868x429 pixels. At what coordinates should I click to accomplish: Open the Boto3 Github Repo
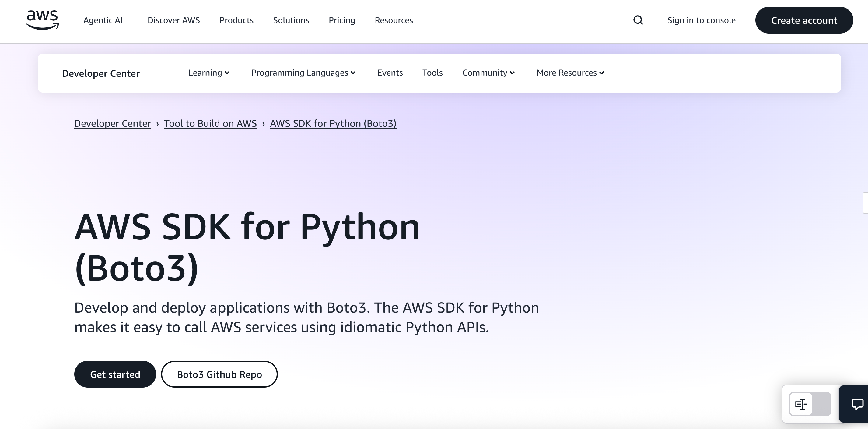219,374
